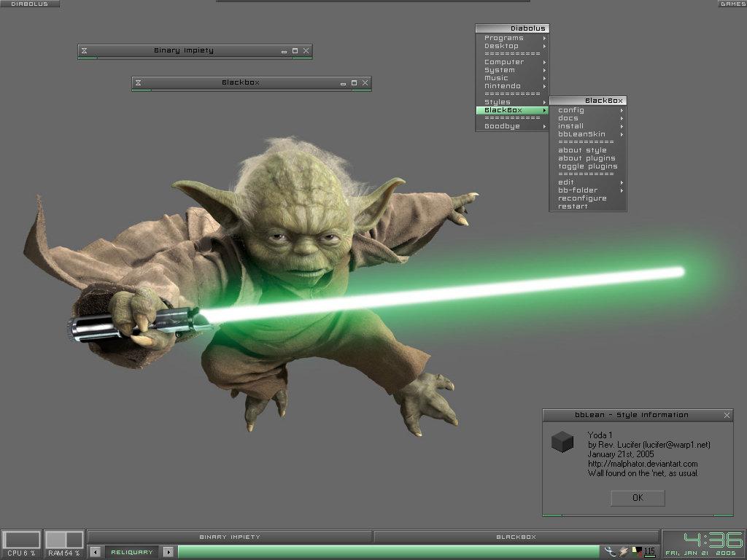Open the docs menu entry

[588, 119]
